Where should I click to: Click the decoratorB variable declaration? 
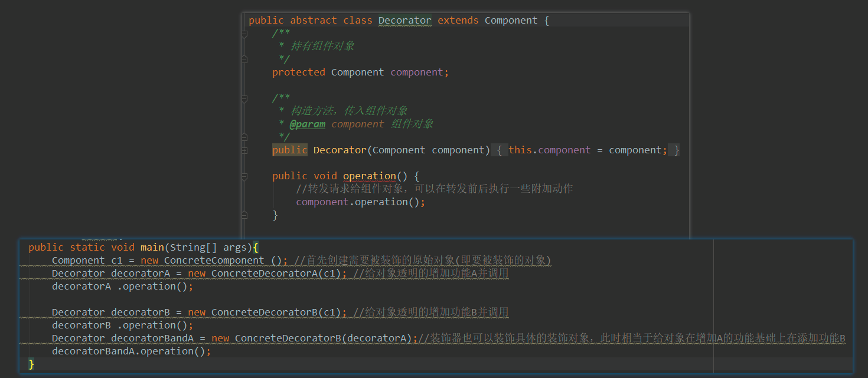point(141,313)
